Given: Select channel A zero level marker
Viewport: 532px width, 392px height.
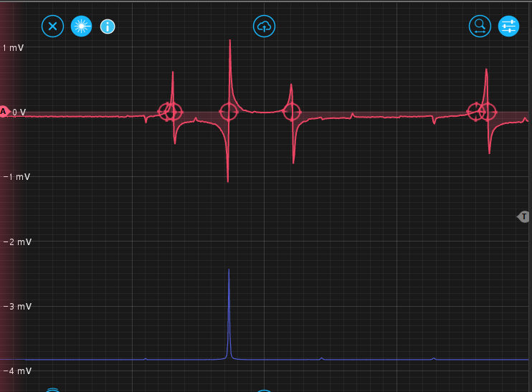Looking at the screenshot, I should pyautogui.click(x=4, y=112).
